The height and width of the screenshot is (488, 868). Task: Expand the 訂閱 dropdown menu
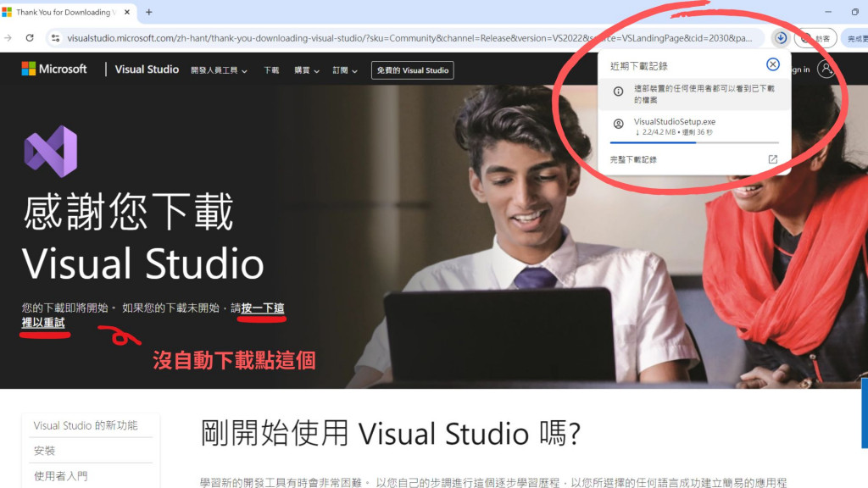345,70
